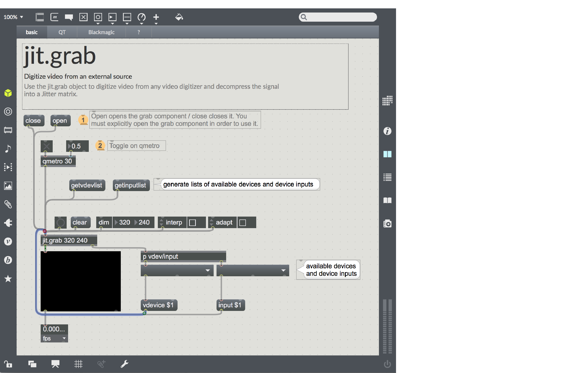Click the getinputlist message

point(131,185)
